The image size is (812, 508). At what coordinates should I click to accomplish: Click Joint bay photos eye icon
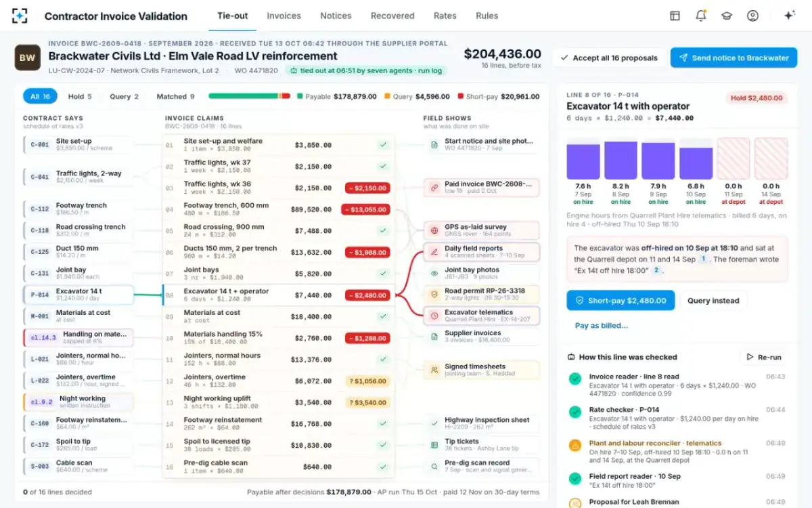click(434, 273)
